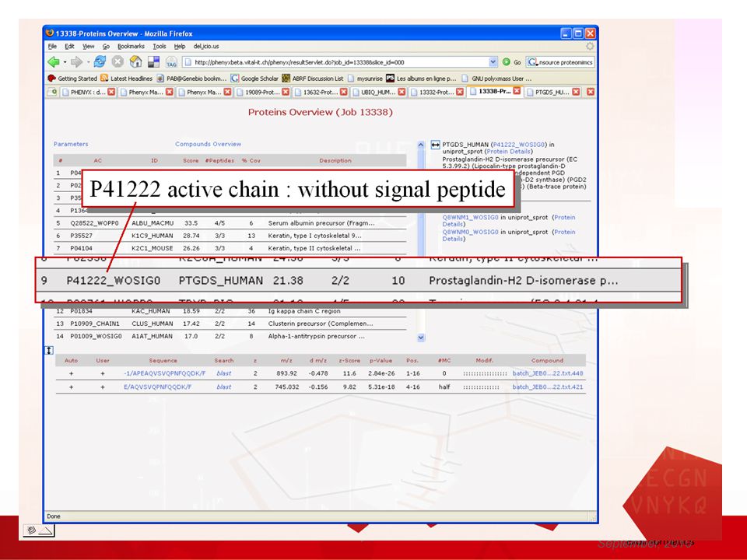Click the -1/APEAQVSVQPNFQQDK/F sequence link

pos(165,373)
